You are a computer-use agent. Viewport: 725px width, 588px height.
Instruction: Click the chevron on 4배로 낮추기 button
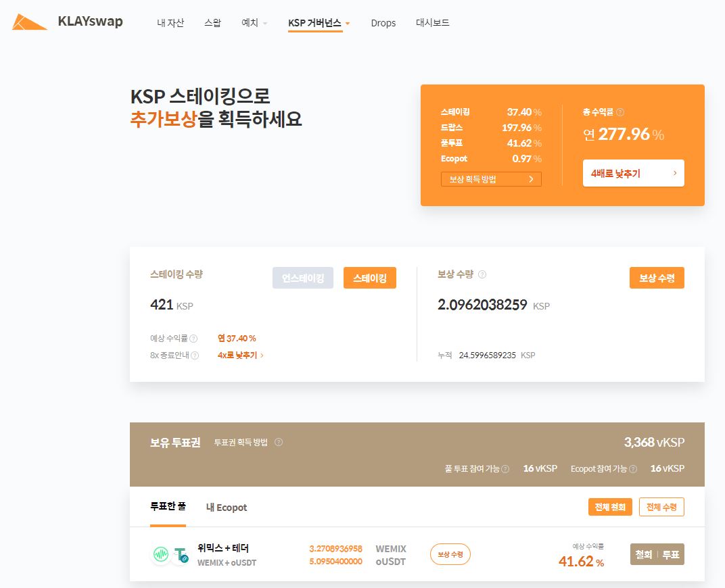(675, 173)
